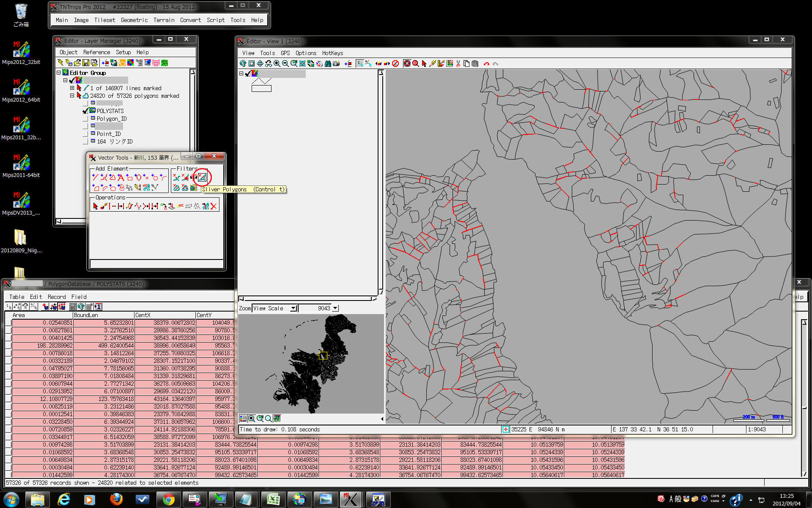Click Add Circle icon in Vector Tools
The image size is (812, 508).
pyautogui.click(x=155, y=177)
